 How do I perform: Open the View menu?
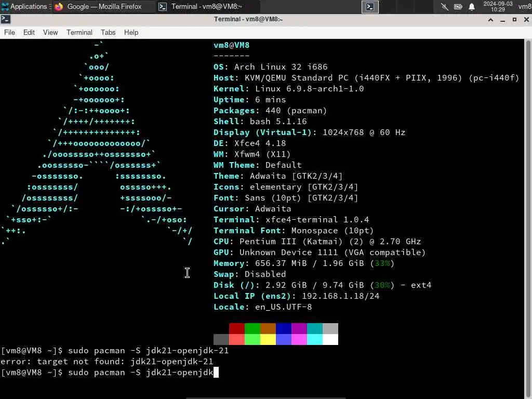point(50,32)
